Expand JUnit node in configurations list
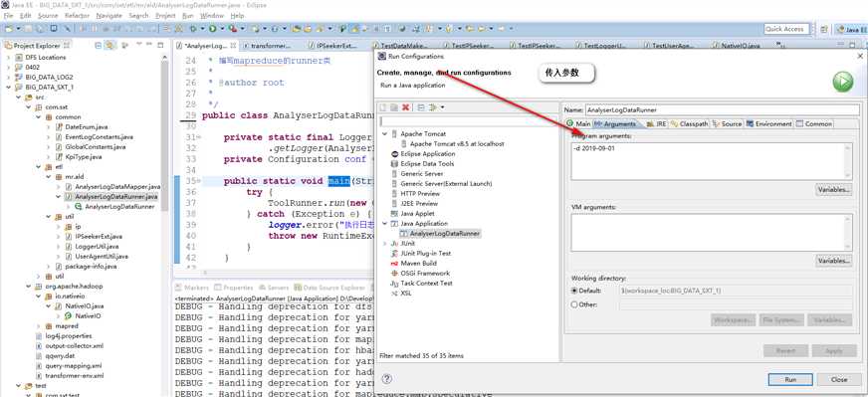 (384, 243)
